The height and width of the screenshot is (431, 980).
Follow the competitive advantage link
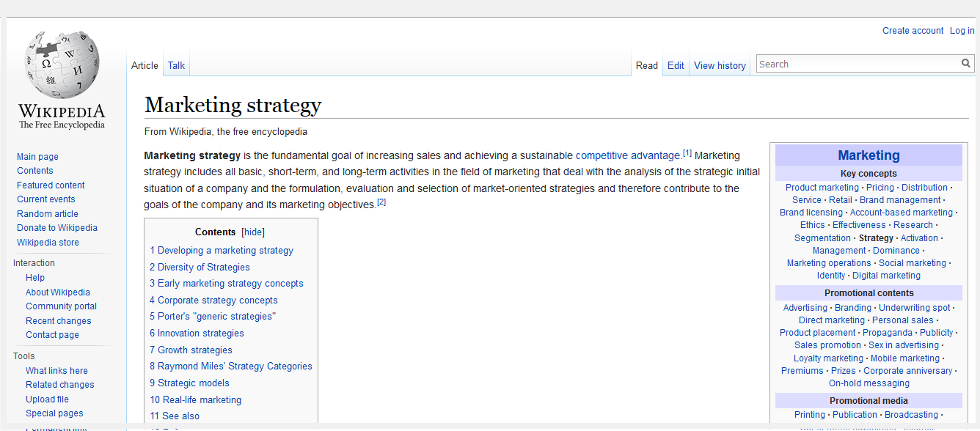click(628, 155)
